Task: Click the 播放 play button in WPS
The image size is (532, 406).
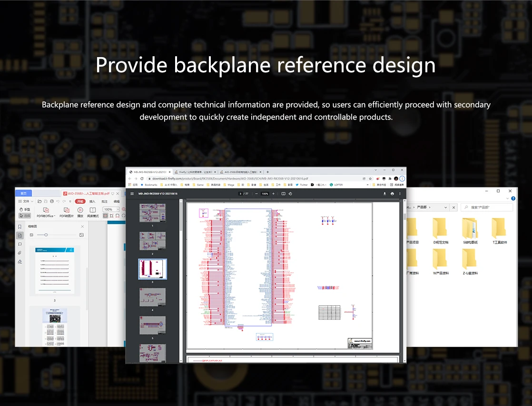Action: coord(80,210)
